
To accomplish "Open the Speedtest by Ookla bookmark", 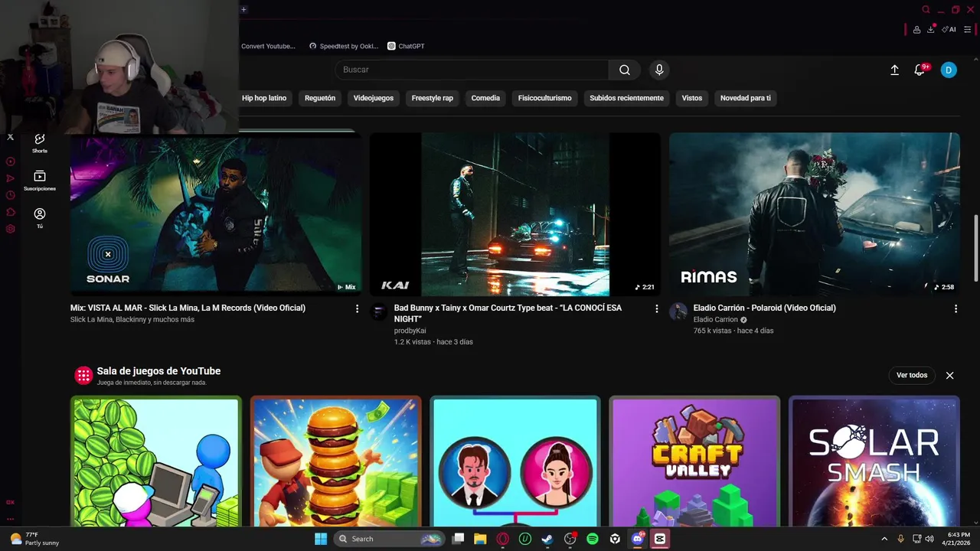I will pyautogui.click(x=344, y=46).
